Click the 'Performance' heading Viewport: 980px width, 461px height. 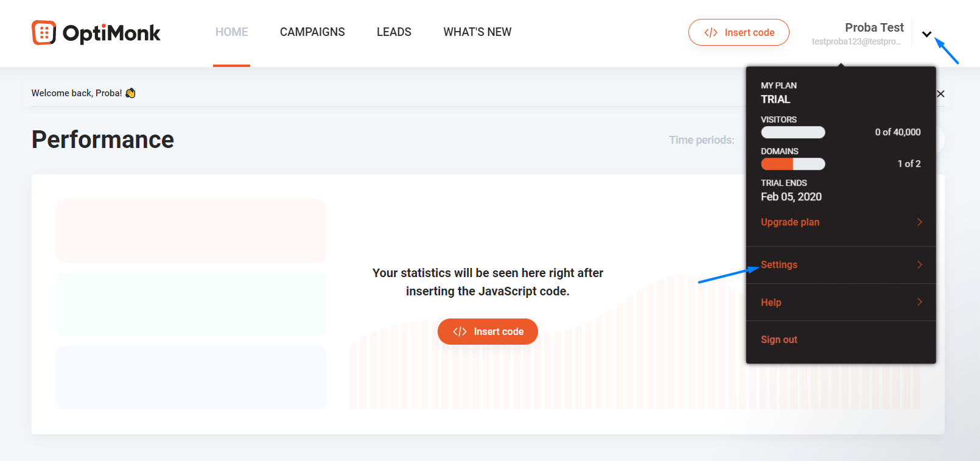(x=103, y=139)
